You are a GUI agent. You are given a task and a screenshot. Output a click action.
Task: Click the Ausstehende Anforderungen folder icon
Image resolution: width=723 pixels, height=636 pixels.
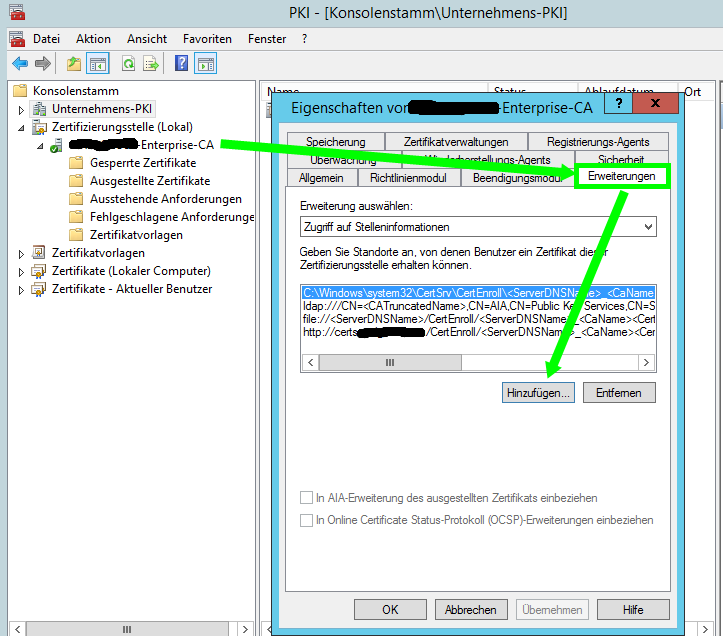76,199
